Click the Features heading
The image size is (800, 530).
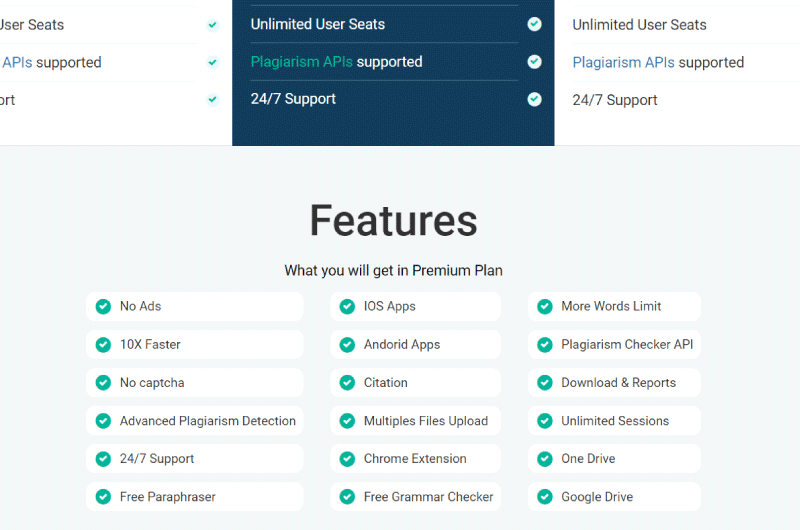[x=393, y=220]
